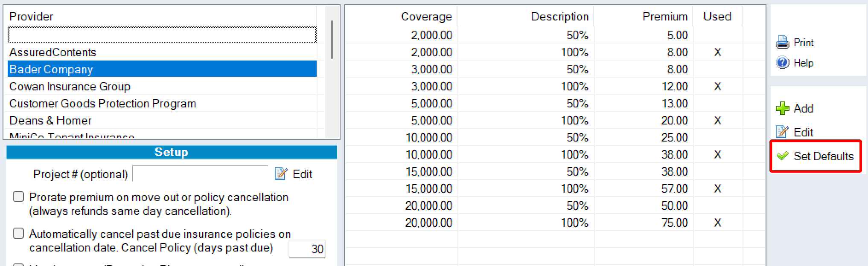Screen dimensions: 868x266
Task: Select Cowan Insurance Group provider
Action: tap(162, 86)
